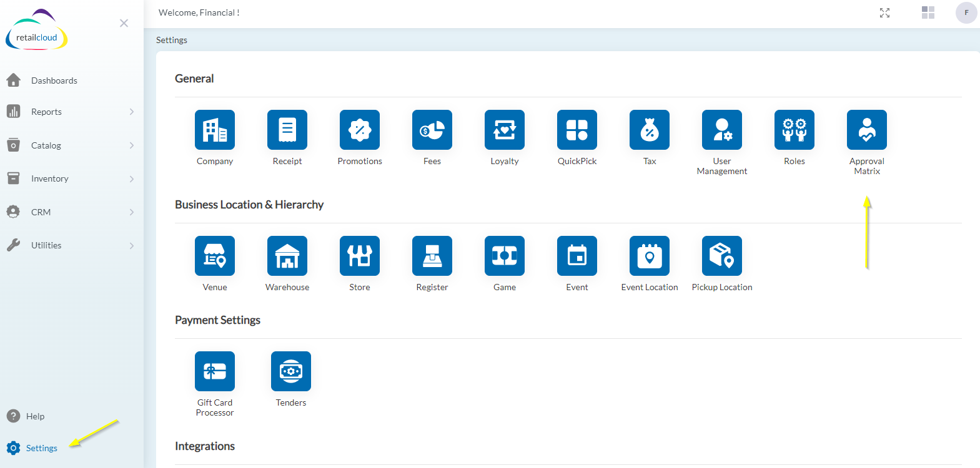Click the 'Welcome, Financial !' header text
The width and height of the screenshot is (980, 468).
[x=199, y=12]
